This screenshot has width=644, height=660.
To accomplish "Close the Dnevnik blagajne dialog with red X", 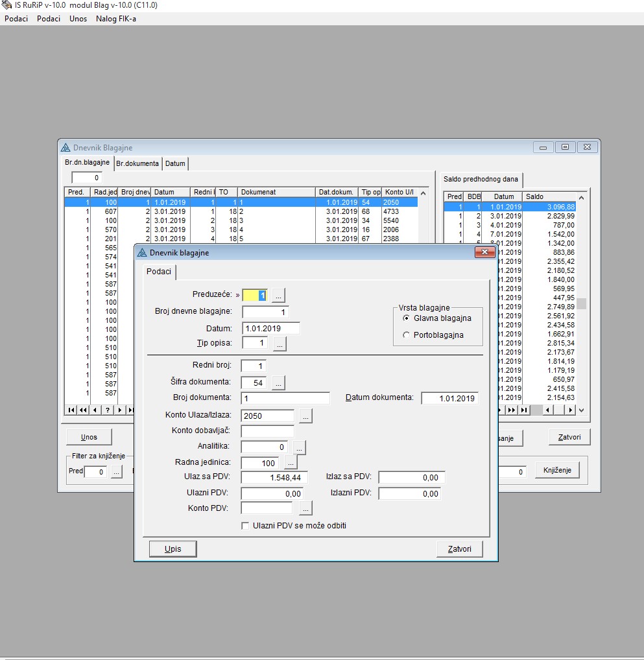I will (x=485, y=252).
